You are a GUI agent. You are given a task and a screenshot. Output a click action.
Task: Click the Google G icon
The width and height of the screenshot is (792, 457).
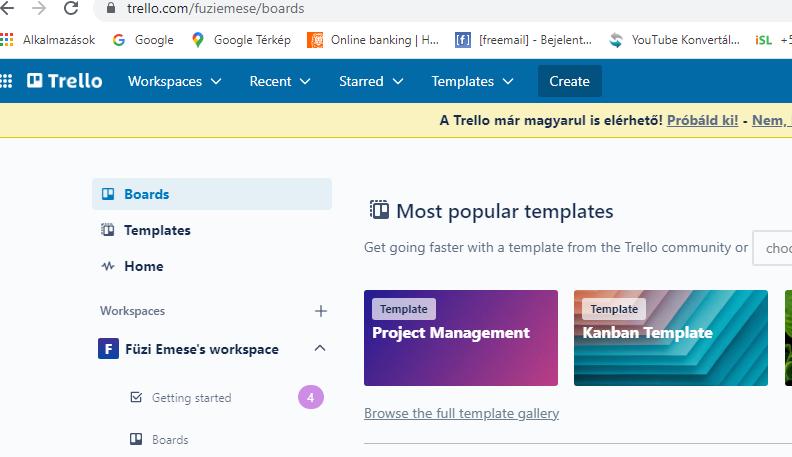119,40
